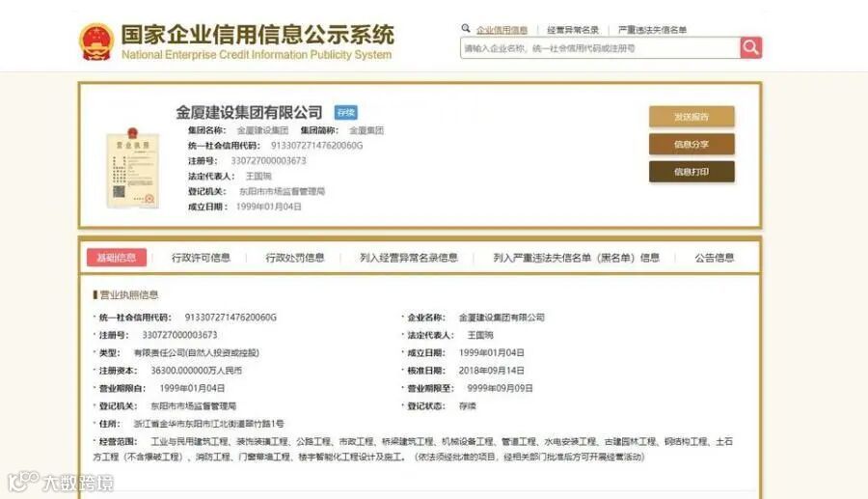
Task: Select the 严重违法失信名单 search category
Action: pos(652,30)
